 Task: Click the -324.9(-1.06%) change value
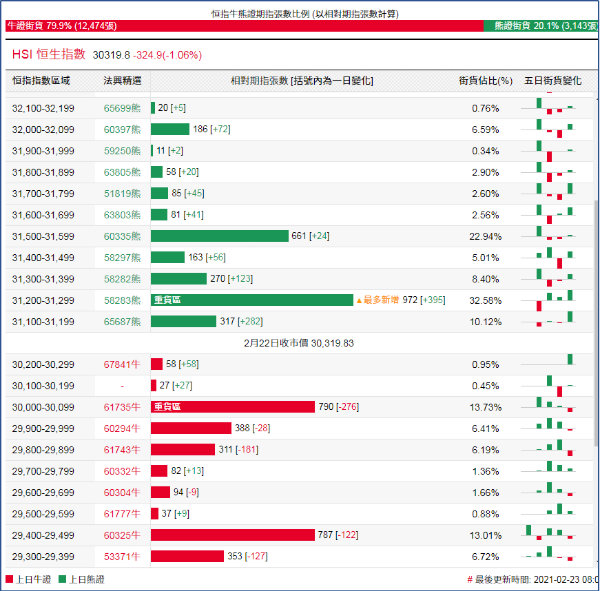click(168, 55)
